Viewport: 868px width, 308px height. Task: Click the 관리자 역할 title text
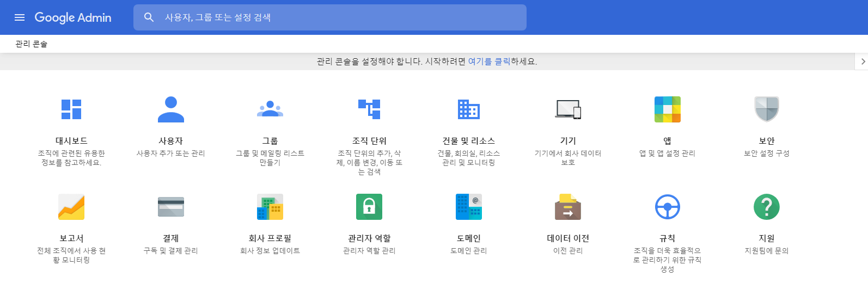point(369,238)
